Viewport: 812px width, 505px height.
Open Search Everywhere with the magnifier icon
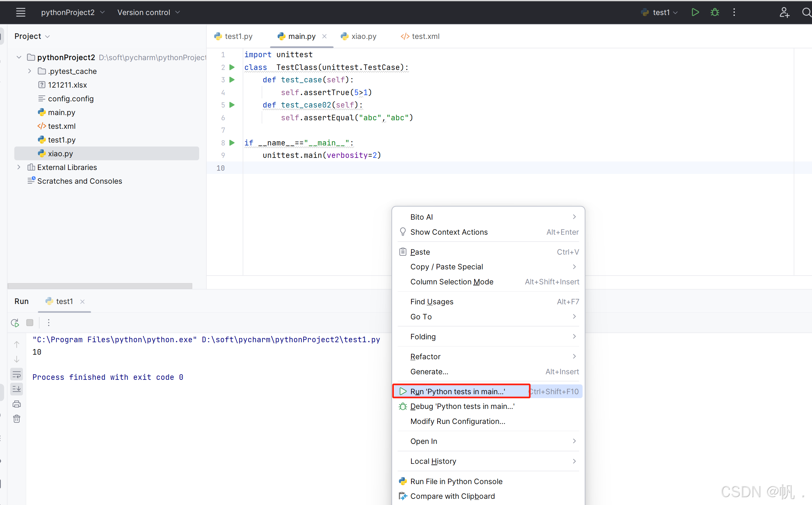click(x=806, y=12)
